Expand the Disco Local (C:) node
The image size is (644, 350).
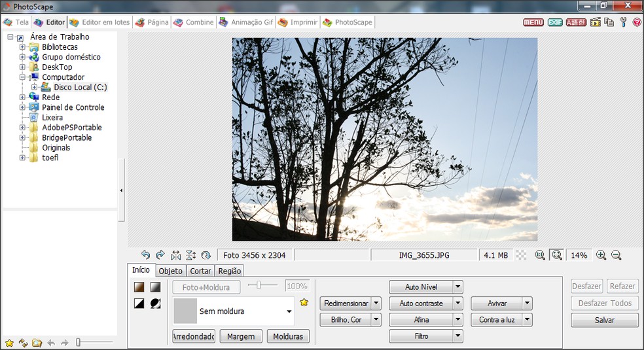[x=35, y=87]
